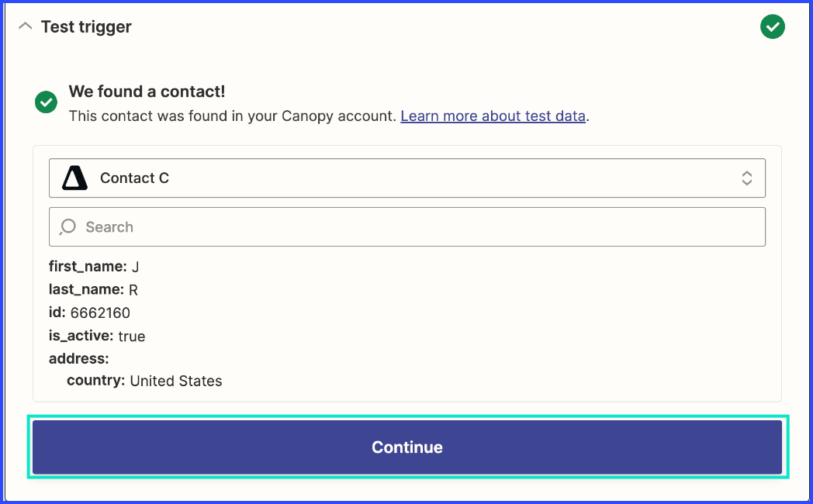Open the Contact C record dropdown
813x504 pixels.
[x=407, y=178]
